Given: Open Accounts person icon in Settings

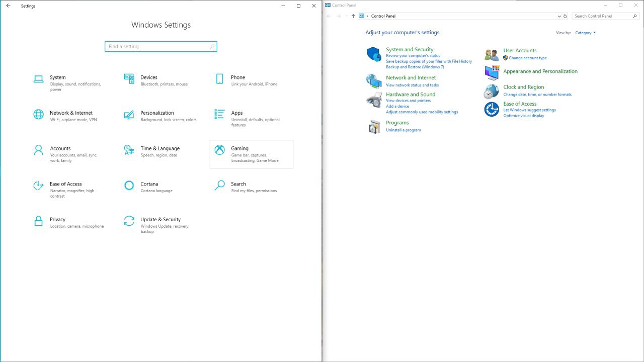Looking at the screenshot, I should [x=38, y=150].
